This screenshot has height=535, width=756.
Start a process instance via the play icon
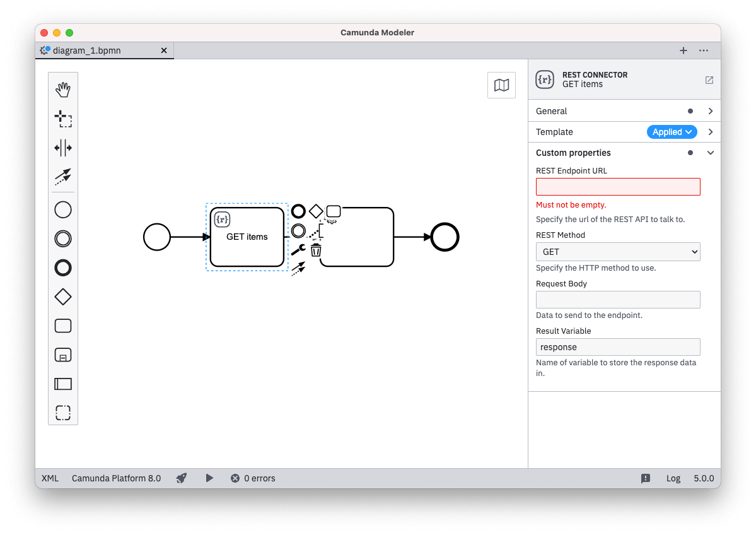(x=209, y=478)
